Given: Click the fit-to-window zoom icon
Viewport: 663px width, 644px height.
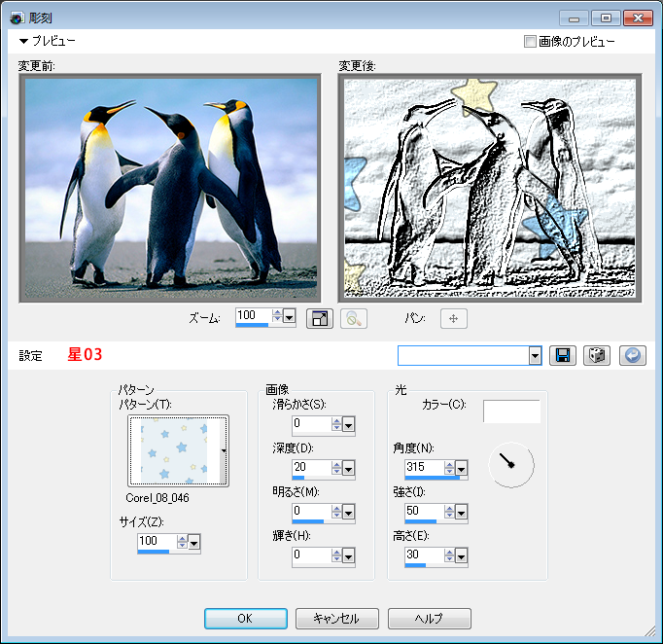Looking at the screenshot, I should pos(320,318).
